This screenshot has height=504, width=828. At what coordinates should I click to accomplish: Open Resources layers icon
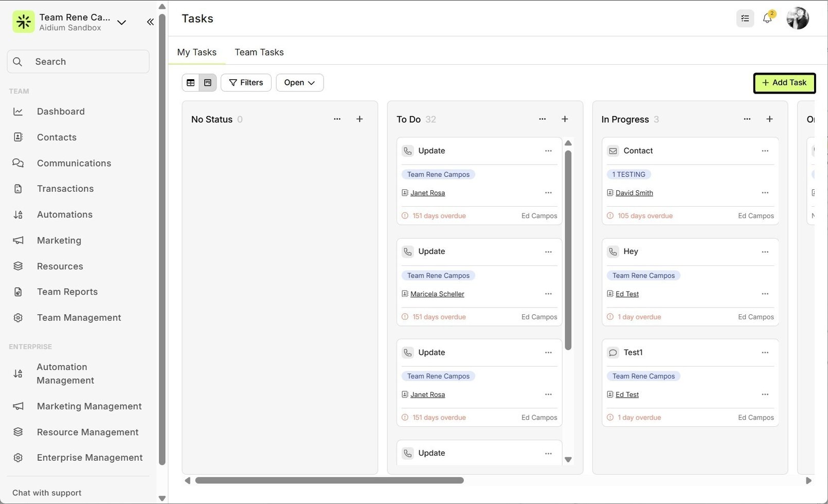point(18,266)
